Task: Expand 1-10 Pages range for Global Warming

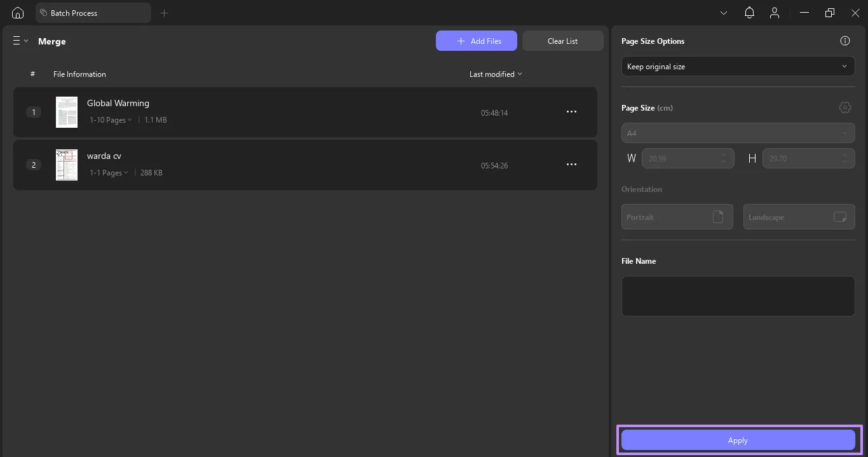Action: coord(111,119)
